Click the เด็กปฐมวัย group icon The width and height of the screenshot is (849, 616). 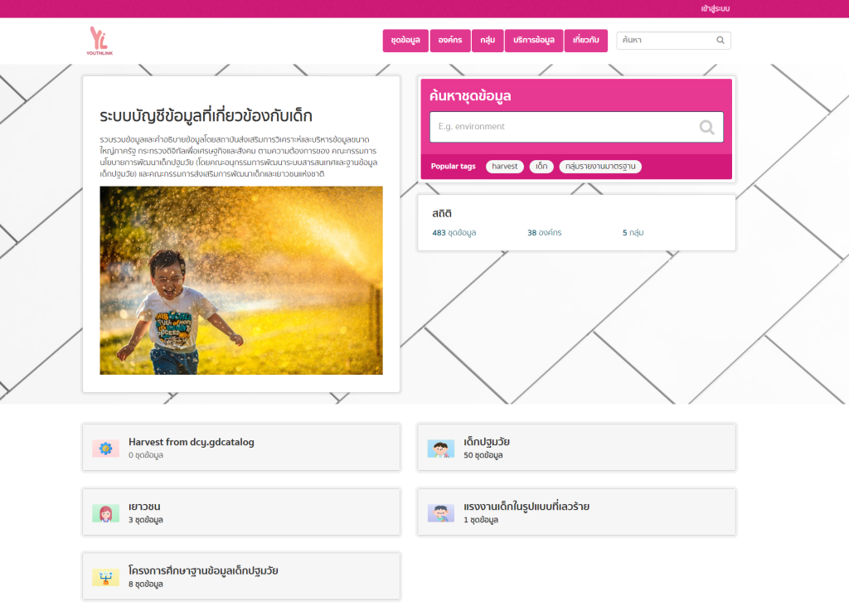pos(440,449)
